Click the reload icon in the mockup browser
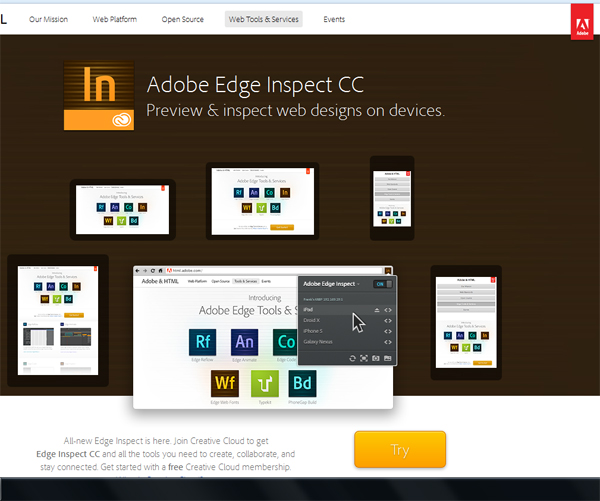This screenshot has height=501, width=600. [153, 271]
